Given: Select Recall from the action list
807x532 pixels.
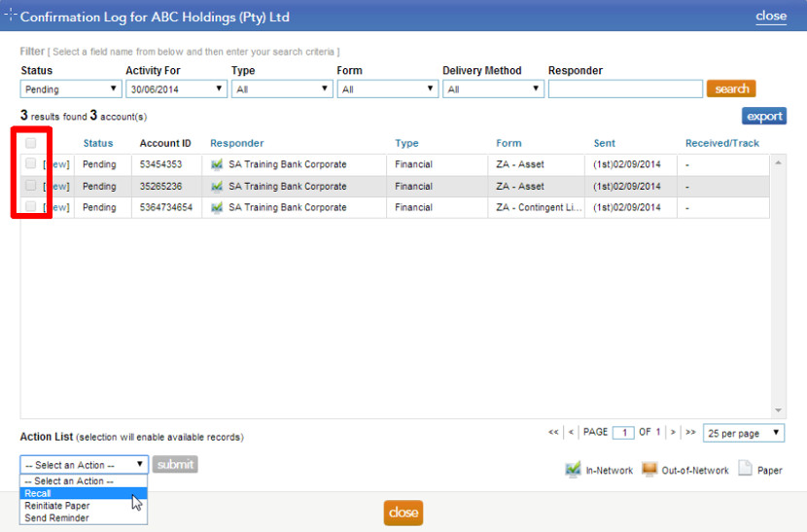Looking at the screenshot, I should [x=39, y=493].
